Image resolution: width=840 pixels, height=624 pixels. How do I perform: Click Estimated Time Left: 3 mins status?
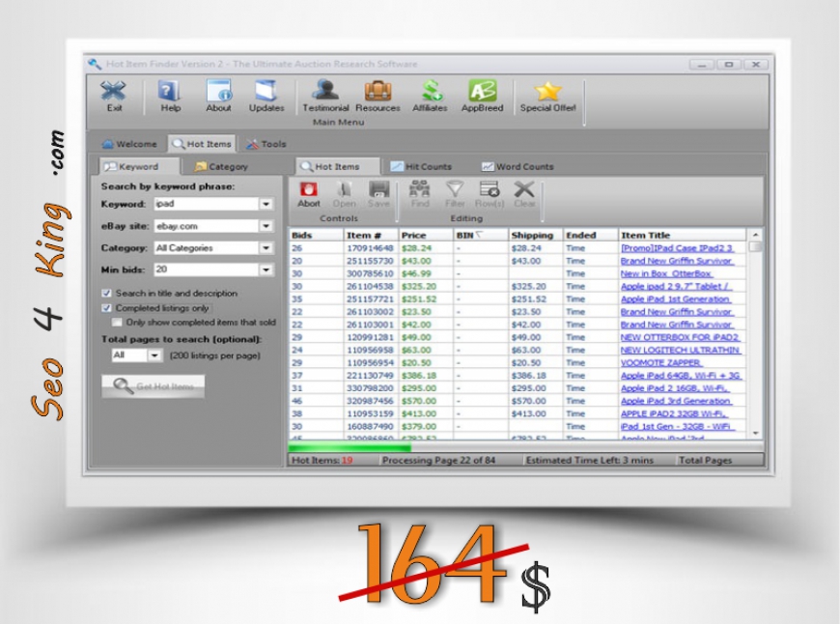click(x=589, y=460)
